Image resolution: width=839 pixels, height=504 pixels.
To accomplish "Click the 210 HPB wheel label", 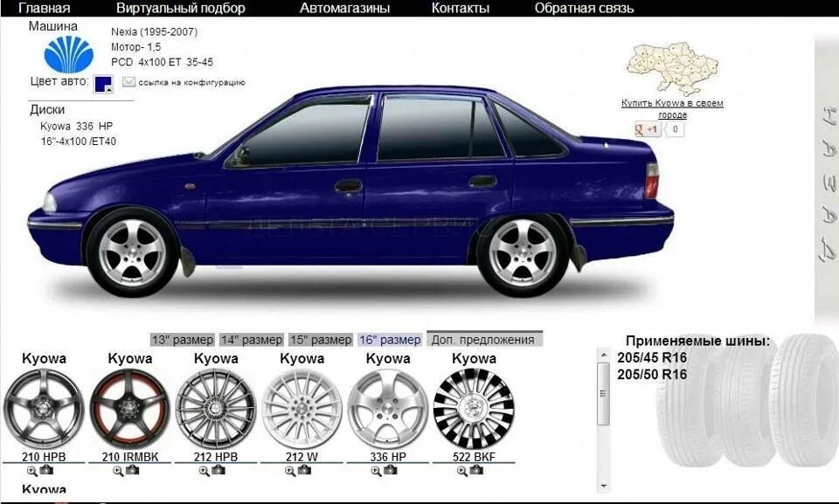I will tap(44, 457).
